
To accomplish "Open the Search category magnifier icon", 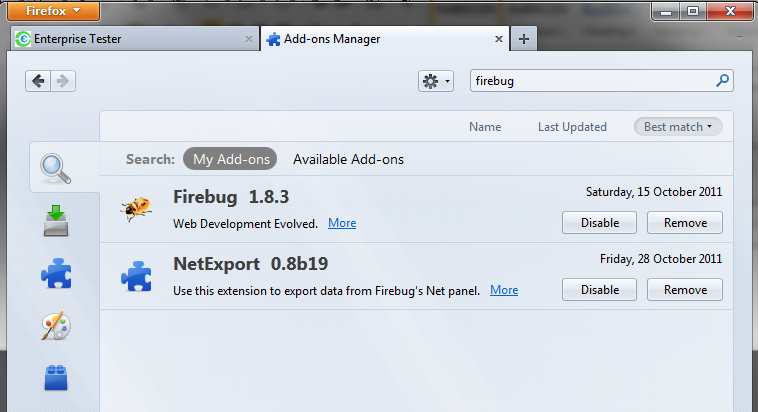I will [57, 168].
